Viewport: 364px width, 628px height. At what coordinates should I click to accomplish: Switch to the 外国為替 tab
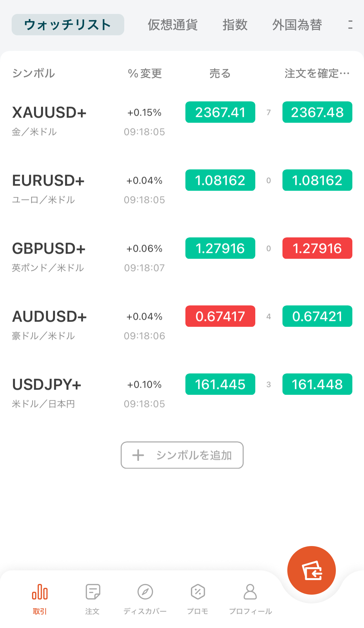coord(297,25)
